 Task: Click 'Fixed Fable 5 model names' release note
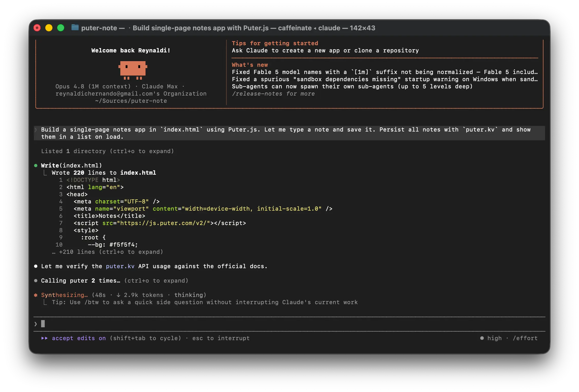pyautogui.click(x=385, y=72)
